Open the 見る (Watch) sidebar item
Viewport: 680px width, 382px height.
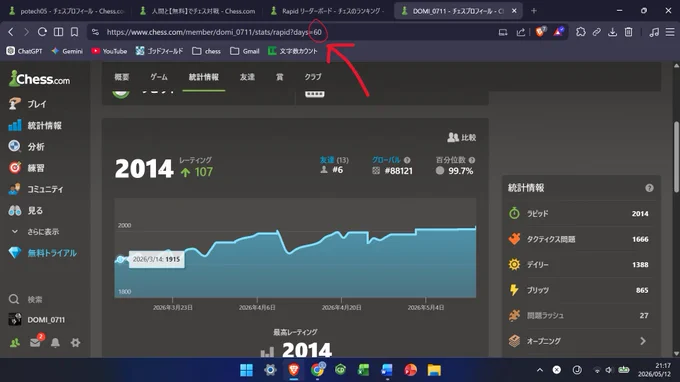25,210
